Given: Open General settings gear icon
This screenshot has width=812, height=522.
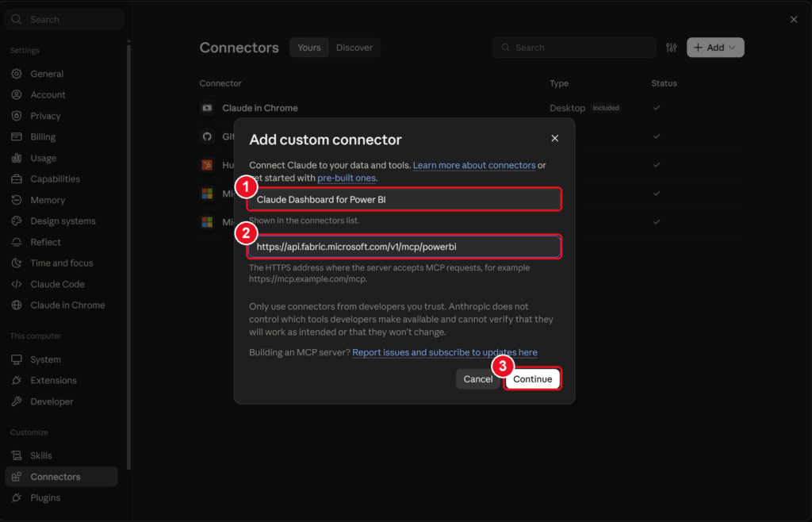Looking at the screenshot, I should point(17,74).
